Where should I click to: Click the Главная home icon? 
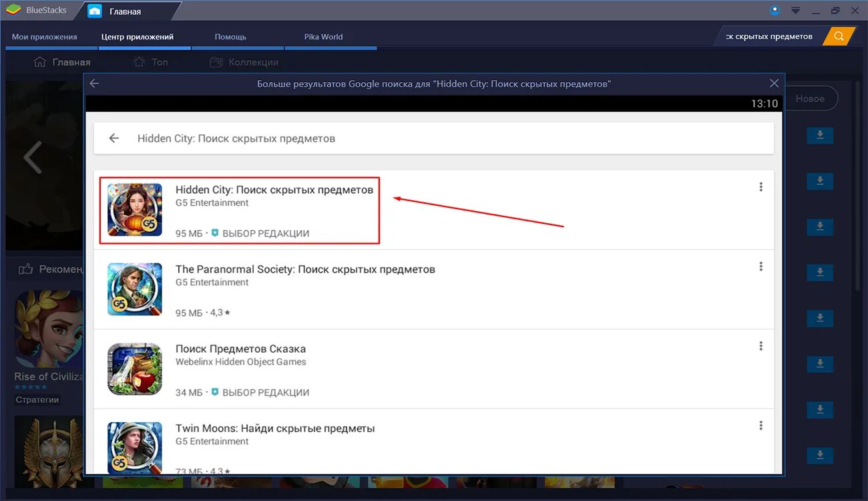[x=39, y=62]
